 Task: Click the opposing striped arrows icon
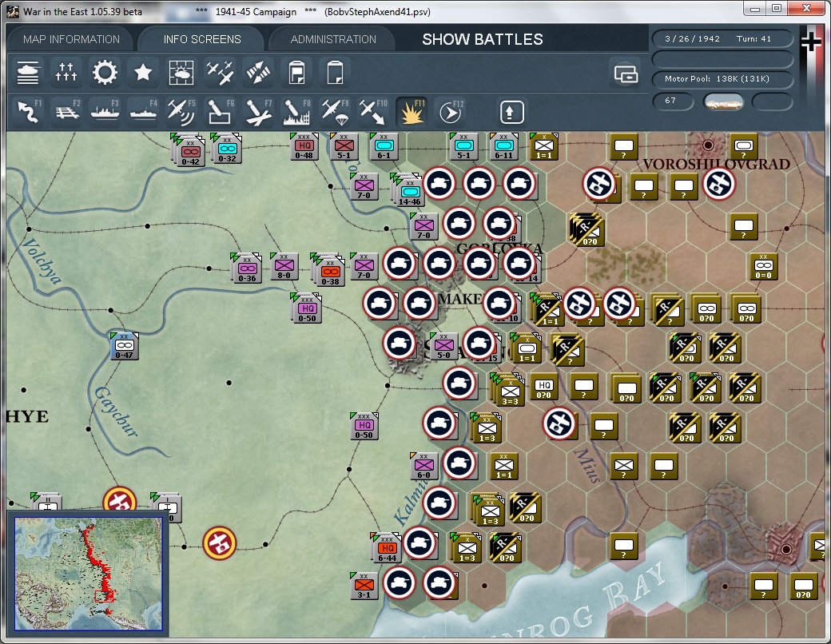tap(258, 73)
